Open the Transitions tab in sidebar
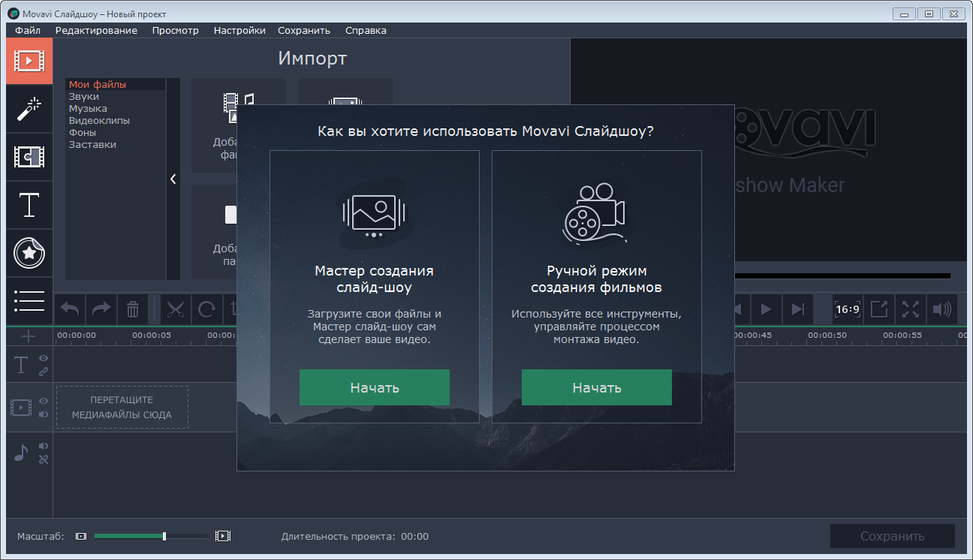The image size is (973, 560). (29, 157)
